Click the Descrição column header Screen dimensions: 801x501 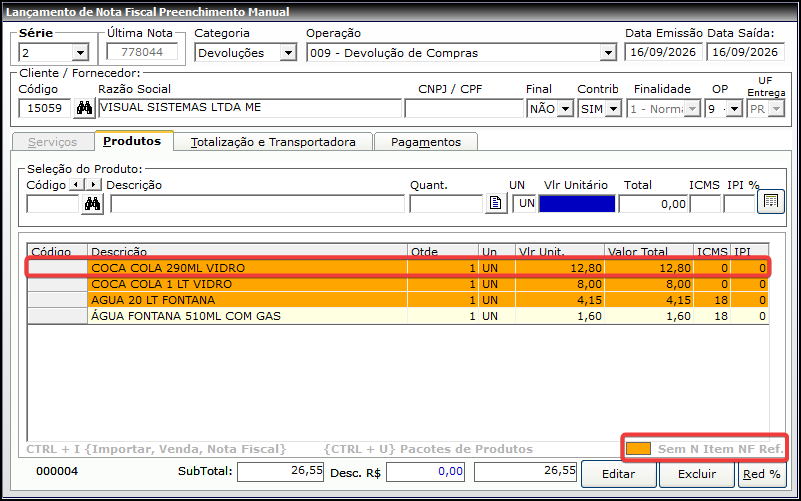247,251
